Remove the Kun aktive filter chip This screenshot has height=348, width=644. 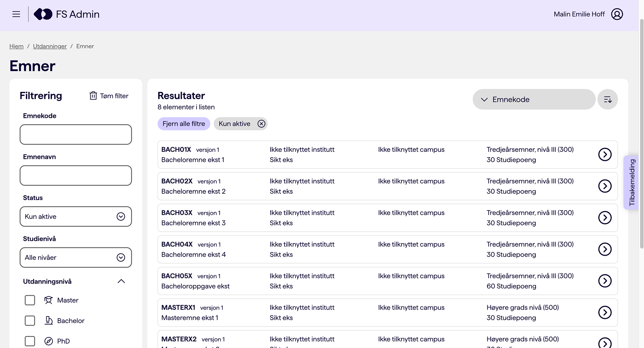point(261,124)
